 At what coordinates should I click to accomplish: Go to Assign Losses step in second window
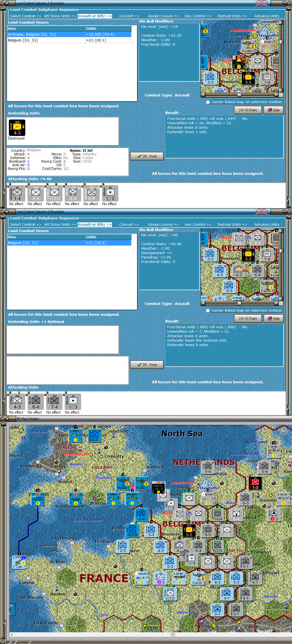[x=163, y=225]
